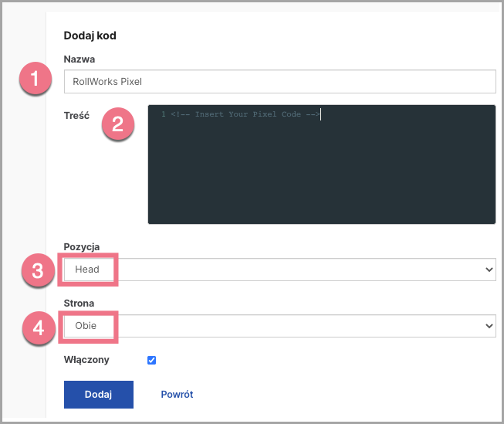Viewport: 504px width, 424px height.
Task: Click inside the dark Treść code editor
Action: (x=322, y=165)
